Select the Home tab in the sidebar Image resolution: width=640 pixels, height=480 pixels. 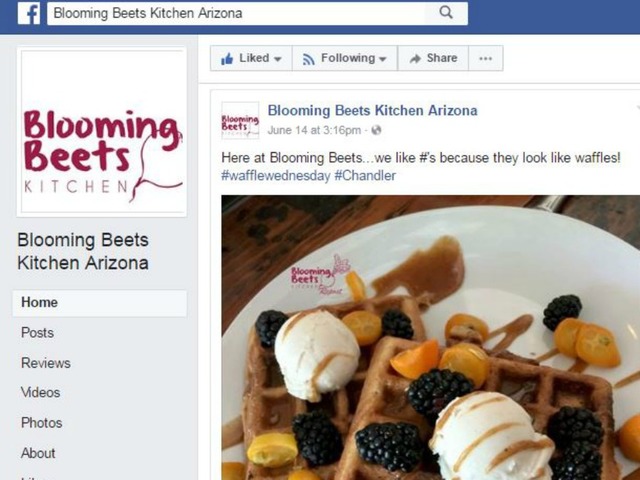(100, 303)
